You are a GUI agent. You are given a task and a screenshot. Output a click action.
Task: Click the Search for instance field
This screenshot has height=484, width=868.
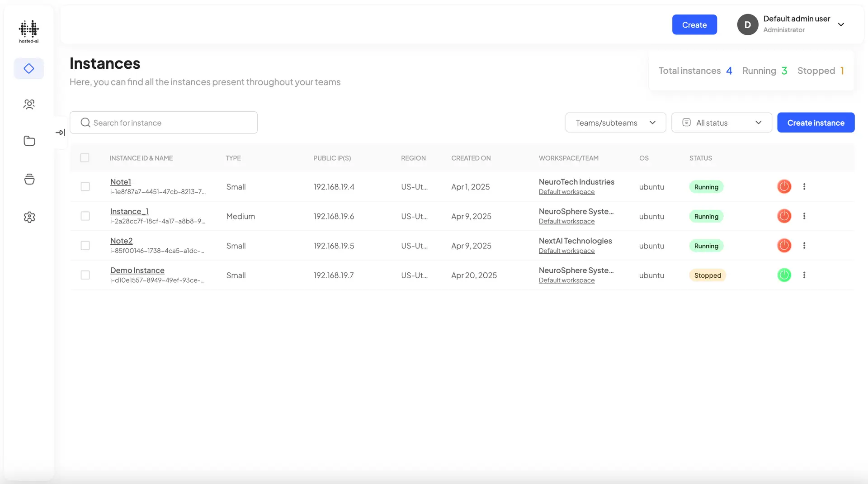point(164,123)
